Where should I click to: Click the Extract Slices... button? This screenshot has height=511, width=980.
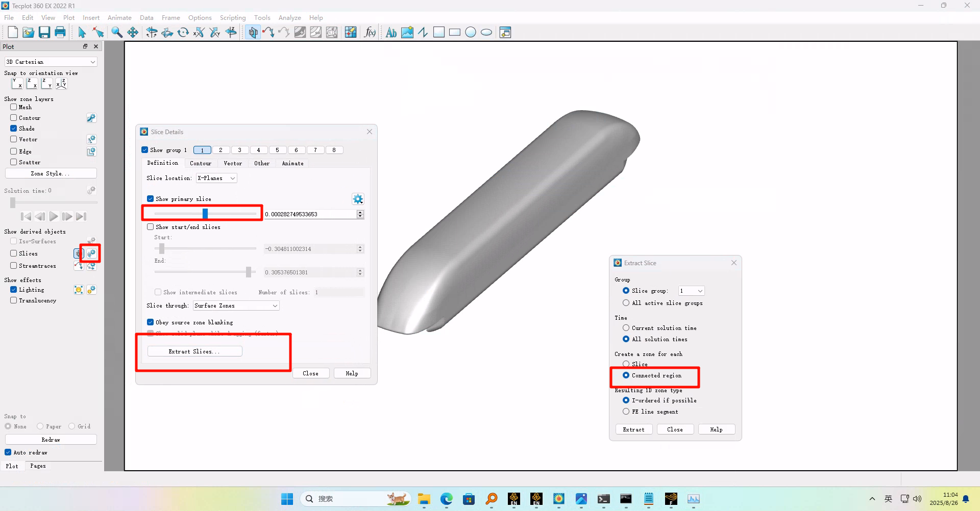point(194,351)
